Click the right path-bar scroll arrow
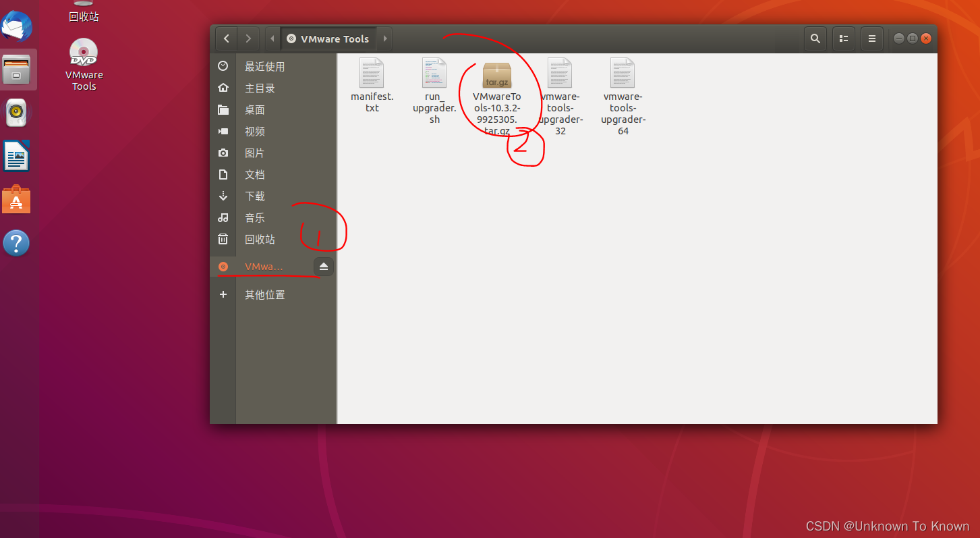Screen dimensions: 980x538 385,38
